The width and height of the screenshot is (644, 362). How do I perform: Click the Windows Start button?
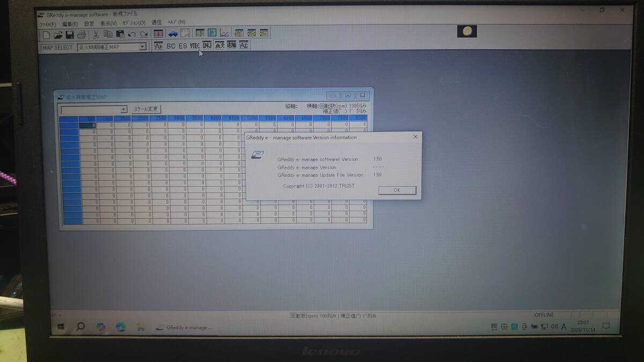61,327
